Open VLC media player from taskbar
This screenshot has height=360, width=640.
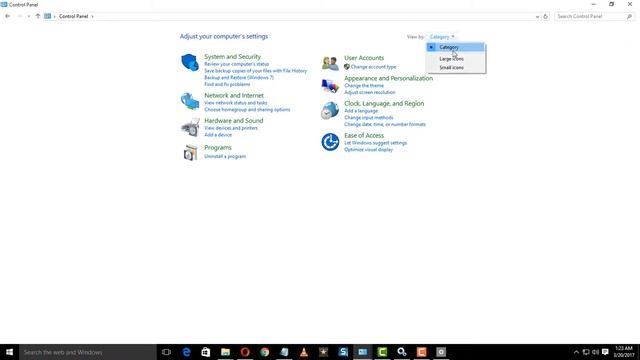pos(304,352)
